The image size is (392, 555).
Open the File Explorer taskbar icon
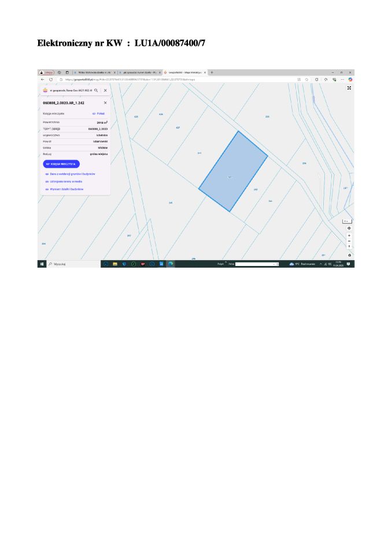point(114,264)
